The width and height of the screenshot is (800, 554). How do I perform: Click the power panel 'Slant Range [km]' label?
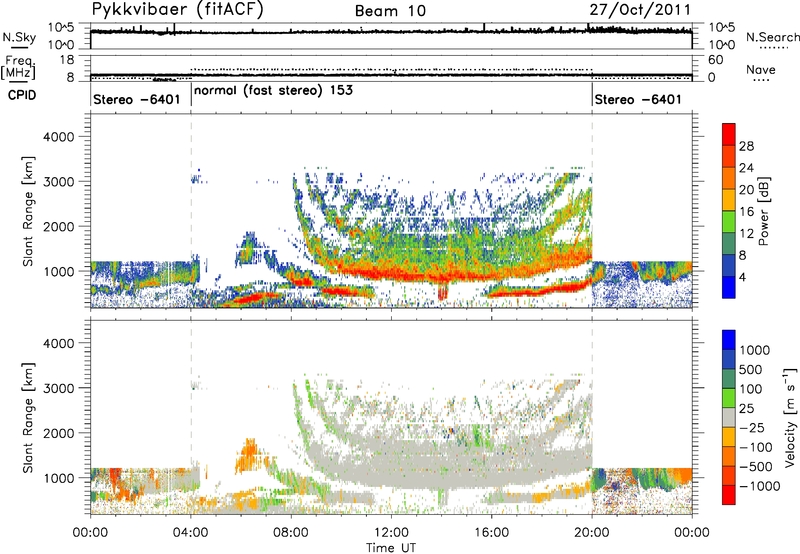coord(28,211)
